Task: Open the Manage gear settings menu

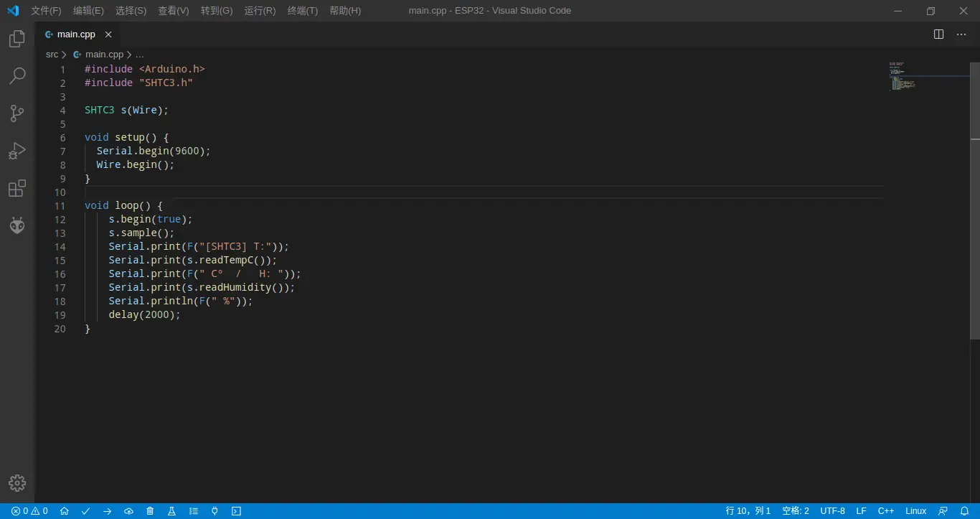Action: pyautogui.click(x=17, y=483)
